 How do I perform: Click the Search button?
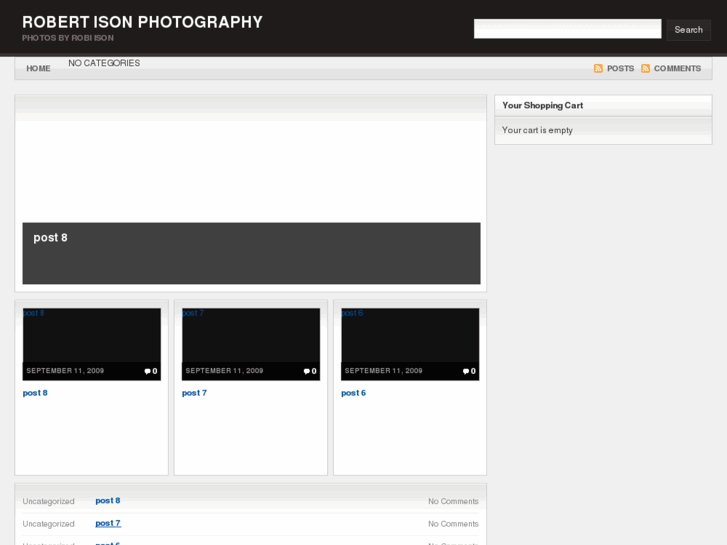[689, 30]
